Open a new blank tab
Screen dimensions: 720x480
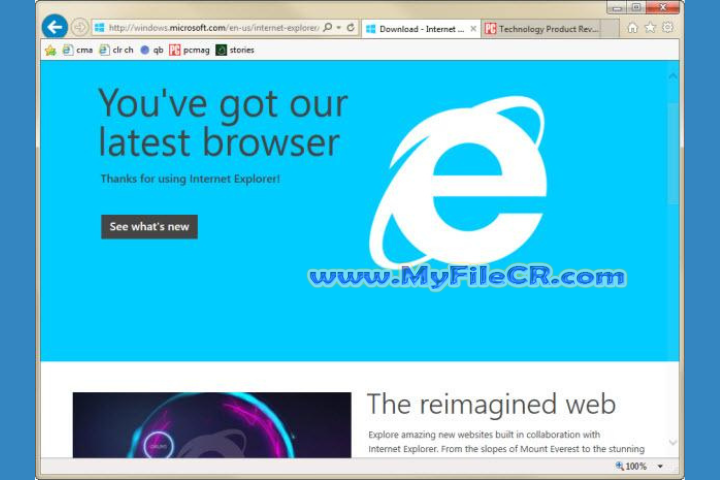[x=610, y=29]
